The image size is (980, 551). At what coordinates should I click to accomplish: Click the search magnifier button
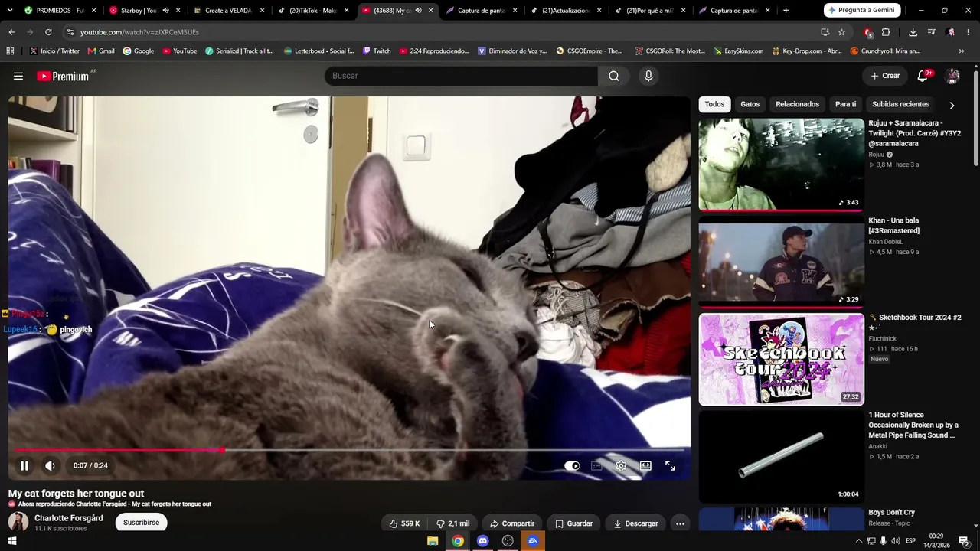[x=614, y=76]
